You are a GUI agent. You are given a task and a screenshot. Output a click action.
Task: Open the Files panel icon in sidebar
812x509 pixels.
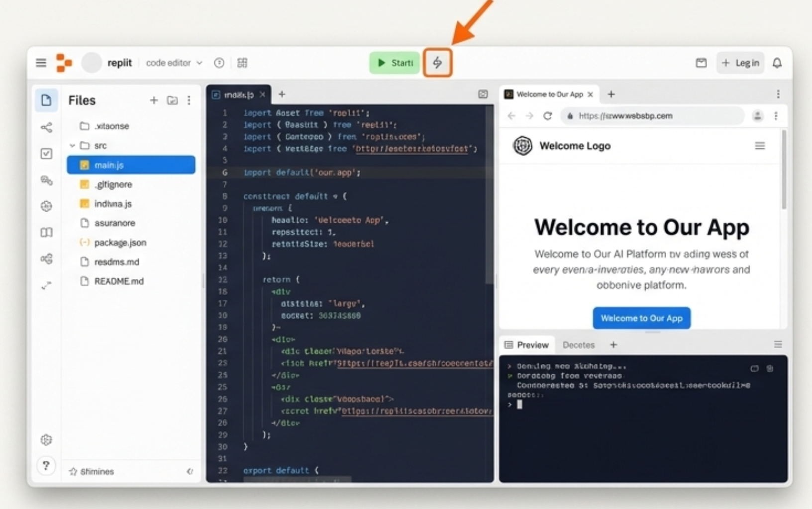coord(46,100)
